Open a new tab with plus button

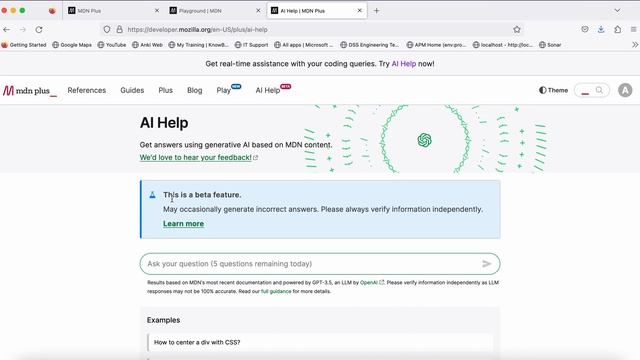point(376,11)
